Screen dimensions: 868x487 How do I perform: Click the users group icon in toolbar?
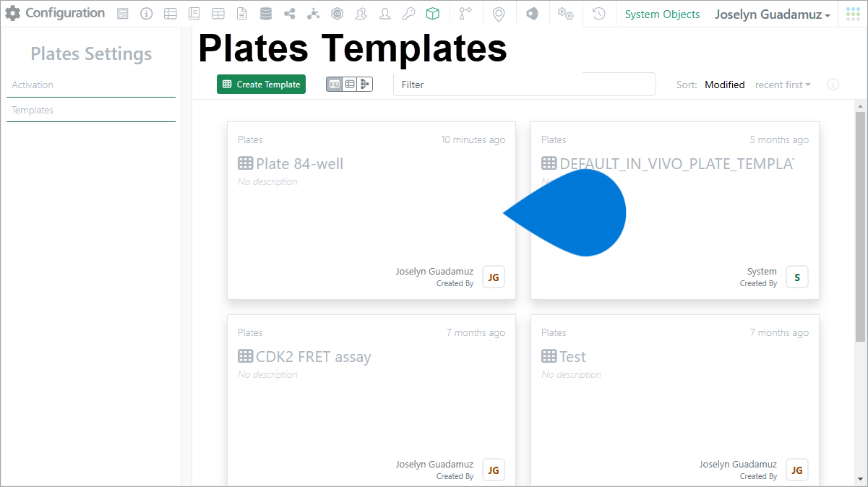(361, 14)
